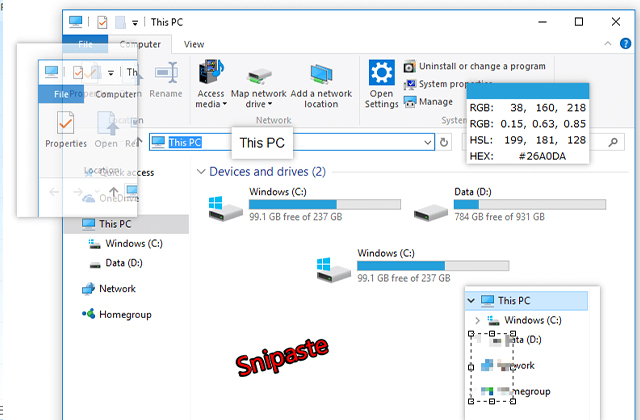Open the Customize Quick Access Toolbar dropdown
640x420 pixels.
coord(135,23)
